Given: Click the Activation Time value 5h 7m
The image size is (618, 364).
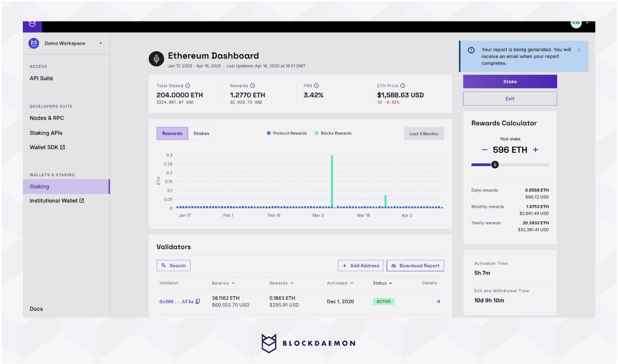Looking at the screenshot, I should click(x=482, y=273).
